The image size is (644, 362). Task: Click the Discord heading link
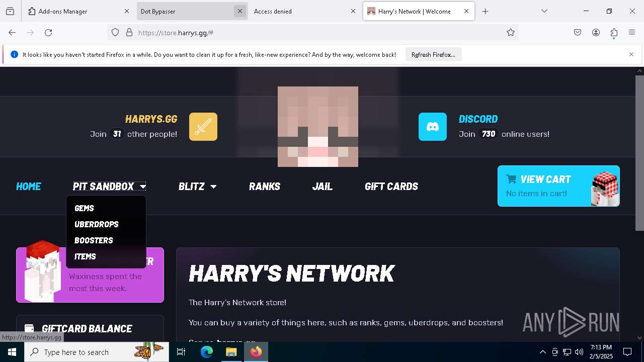click(478, 119)
